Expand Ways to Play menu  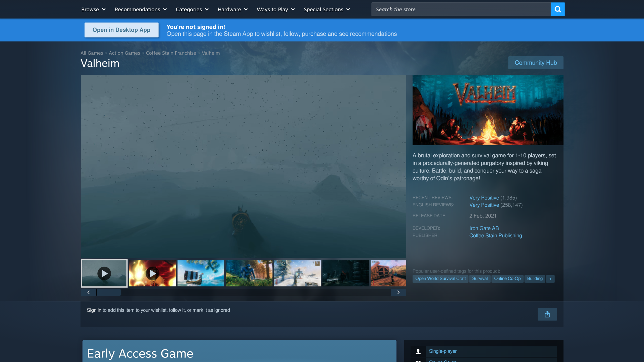(x=276, y=9)
